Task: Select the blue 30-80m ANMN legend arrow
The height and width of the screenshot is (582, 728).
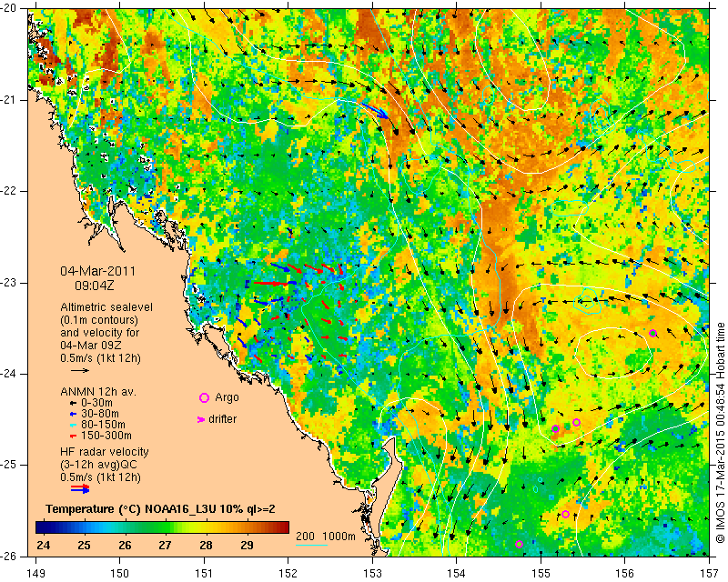Action: (73, 414)
